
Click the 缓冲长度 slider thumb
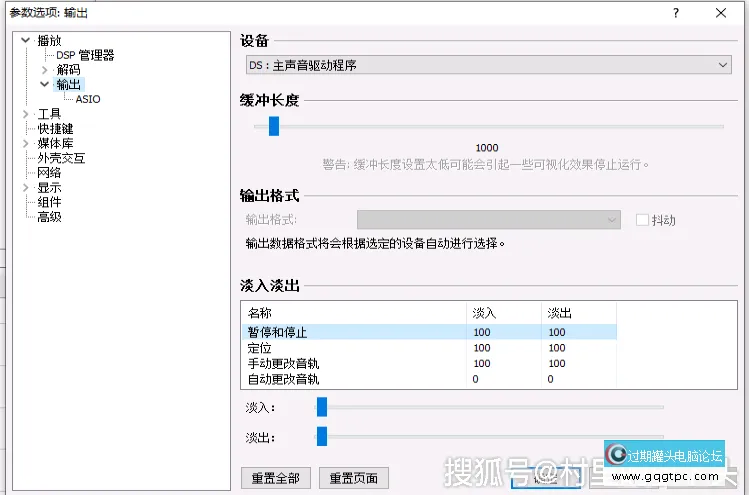(274, 127)
